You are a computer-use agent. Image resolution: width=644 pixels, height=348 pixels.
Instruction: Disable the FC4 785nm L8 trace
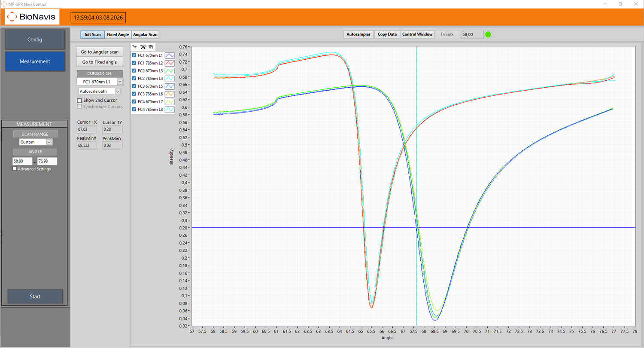click(x=134, y=110)
